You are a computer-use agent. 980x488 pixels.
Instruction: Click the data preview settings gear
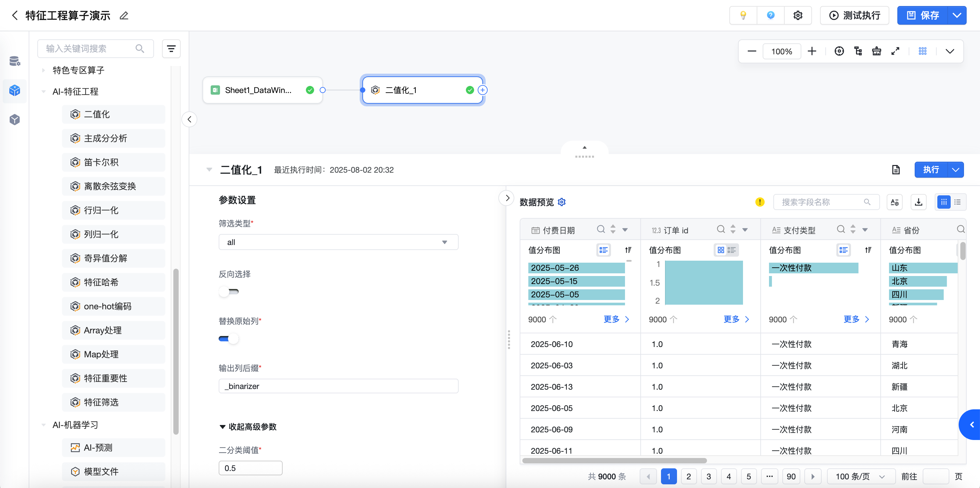tap(562, 202)
